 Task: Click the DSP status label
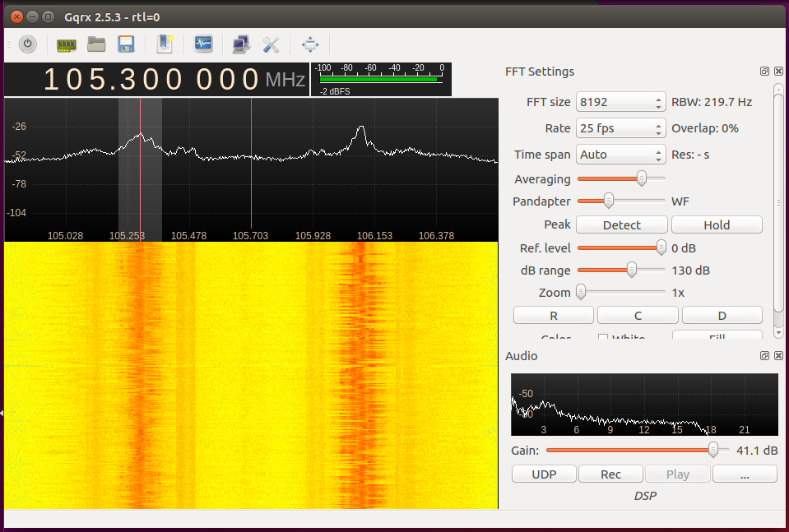(x=645, y=496)
